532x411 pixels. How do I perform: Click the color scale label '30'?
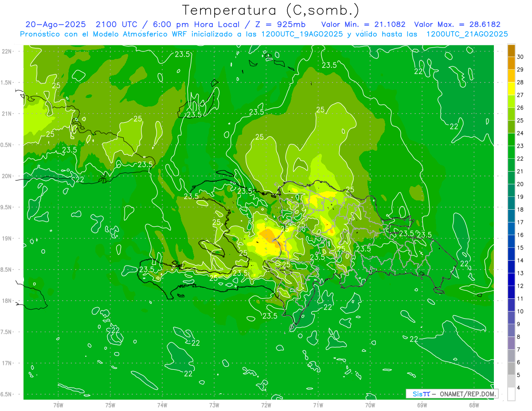(x=520, y=57)
